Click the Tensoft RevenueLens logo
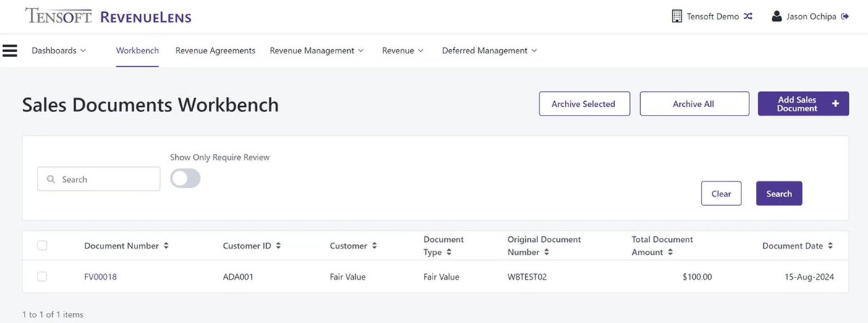This screenshot has height=323, width=868. 109,16
